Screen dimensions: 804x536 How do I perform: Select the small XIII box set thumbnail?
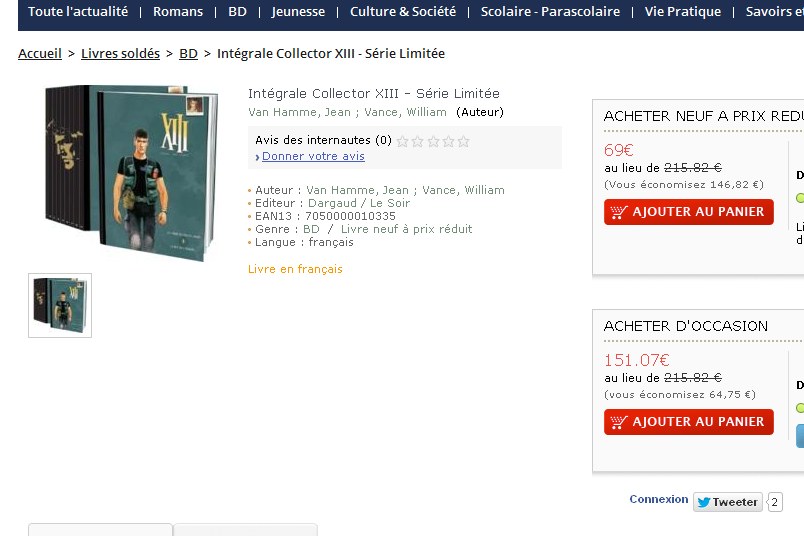point(60,305)
